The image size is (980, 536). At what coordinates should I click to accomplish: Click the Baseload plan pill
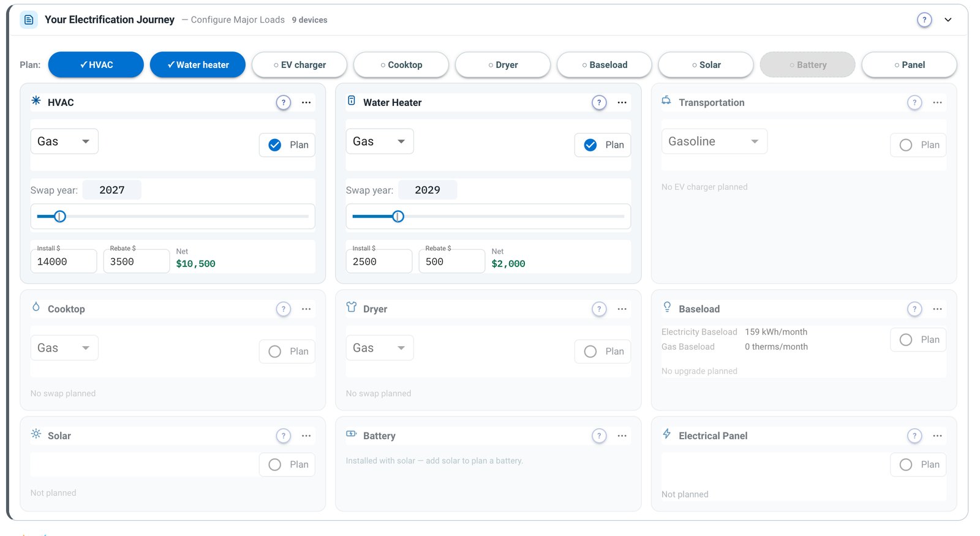pos(605,64)
